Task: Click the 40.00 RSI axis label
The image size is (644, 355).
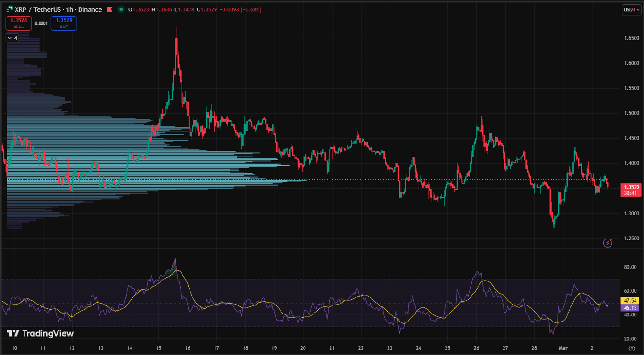Action: point(630,315)
